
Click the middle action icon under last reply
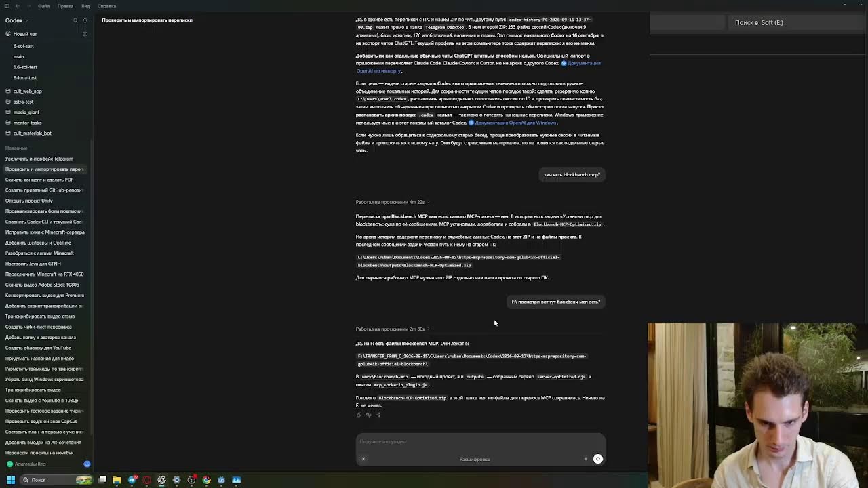(x=368, y=415)
